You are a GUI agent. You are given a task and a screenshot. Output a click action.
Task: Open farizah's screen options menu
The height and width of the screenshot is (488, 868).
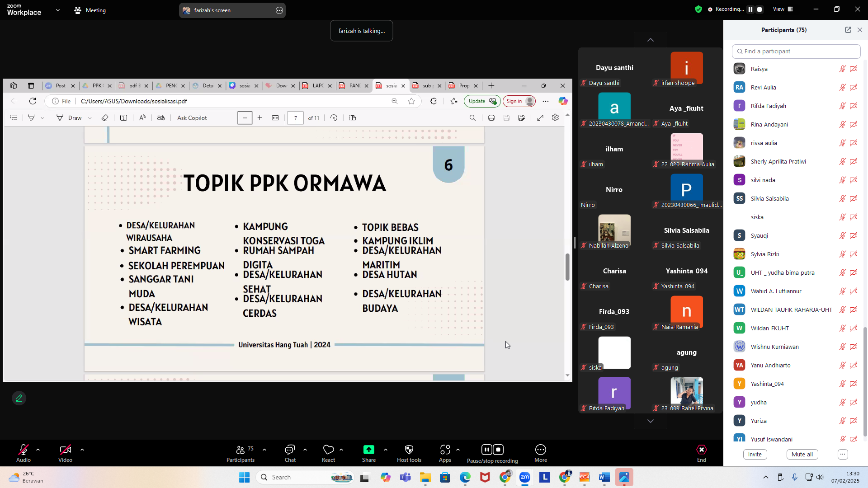(x=279, y=10)
